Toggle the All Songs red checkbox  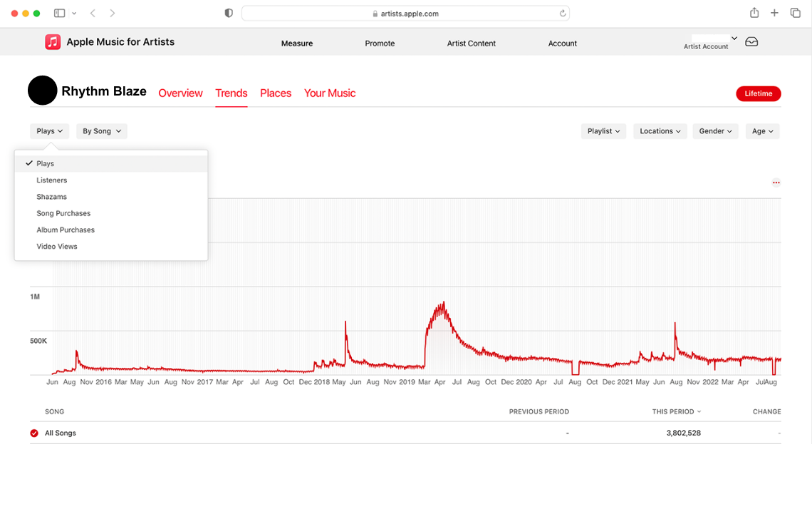click(x=34, y=433)
